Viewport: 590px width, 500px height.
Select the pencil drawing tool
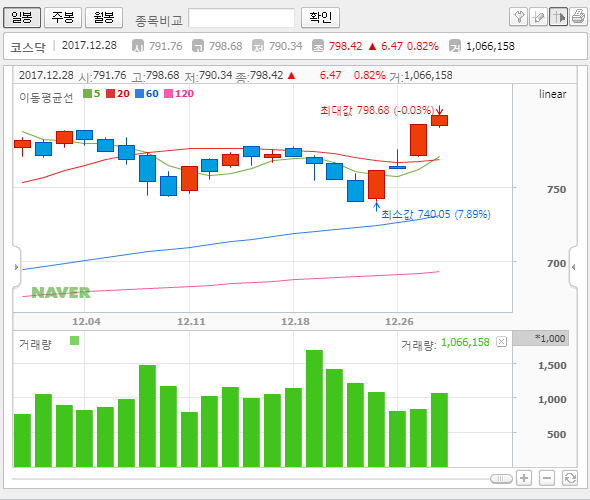[x=538, y=17]
